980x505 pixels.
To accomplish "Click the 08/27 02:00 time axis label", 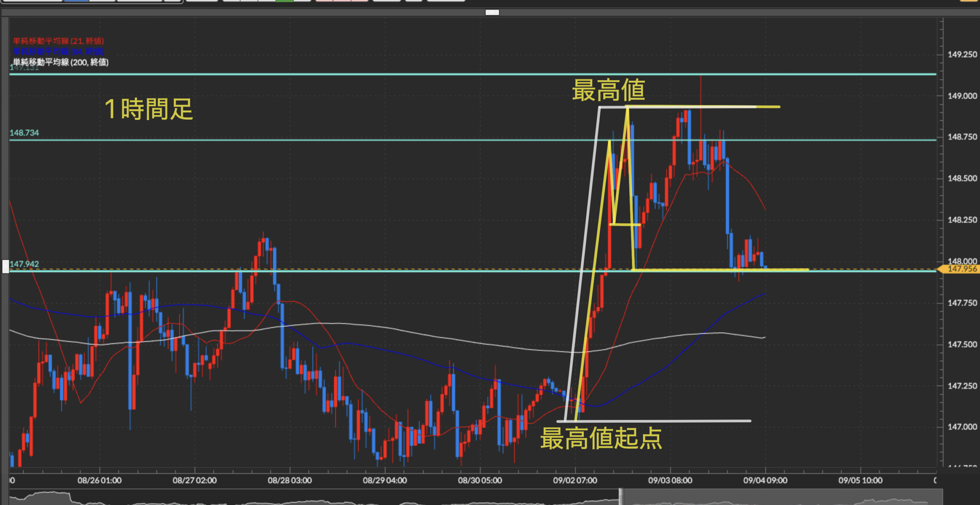I will pos(194,480).
